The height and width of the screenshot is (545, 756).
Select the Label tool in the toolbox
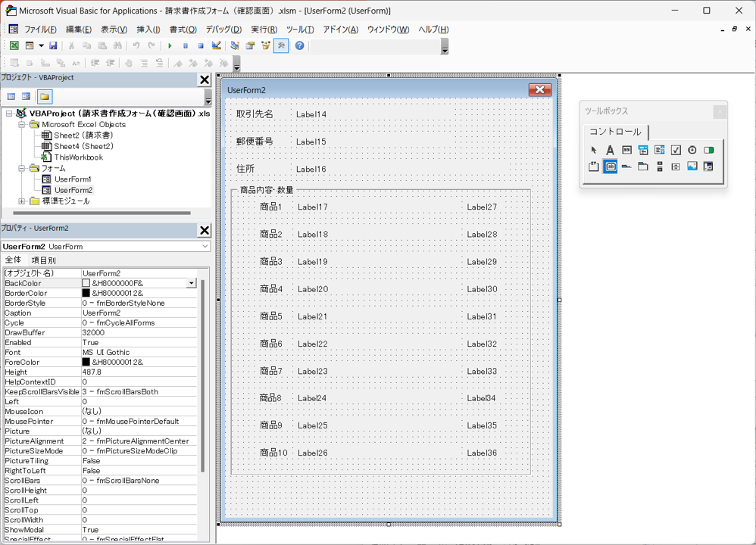click(x=610, y=150)
